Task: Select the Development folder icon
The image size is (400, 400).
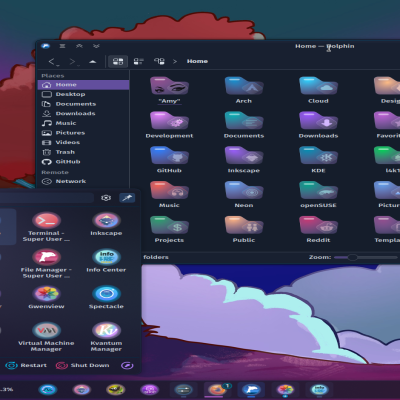Action: (x=169, y=121)
